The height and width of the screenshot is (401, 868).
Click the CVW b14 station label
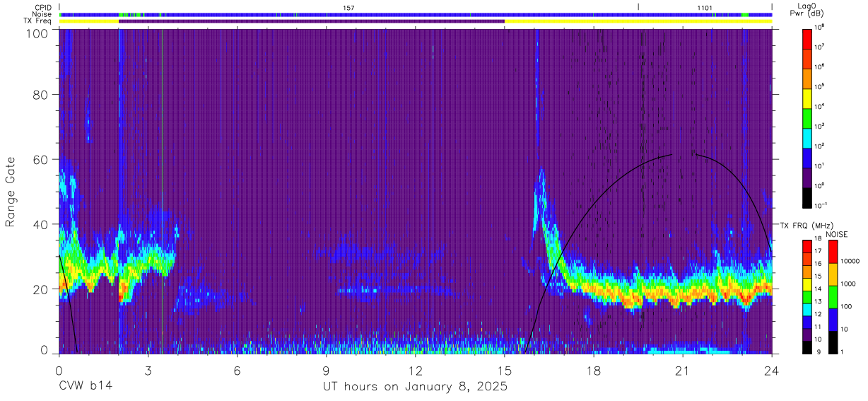click(85, 386)
